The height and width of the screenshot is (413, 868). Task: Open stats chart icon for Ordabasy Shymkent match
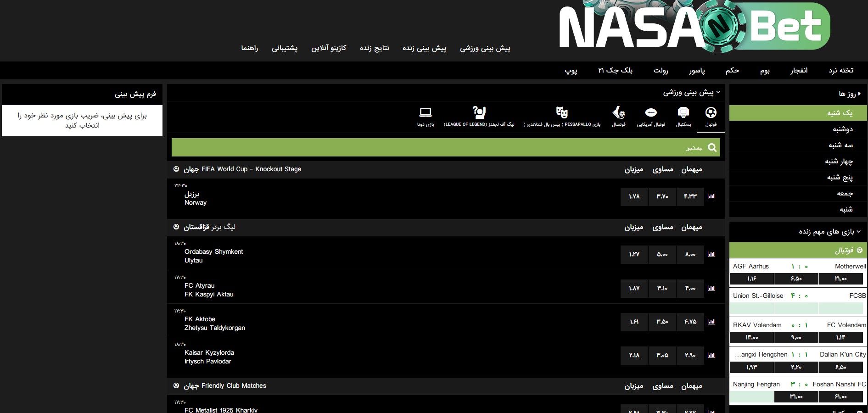pos(711,254)
